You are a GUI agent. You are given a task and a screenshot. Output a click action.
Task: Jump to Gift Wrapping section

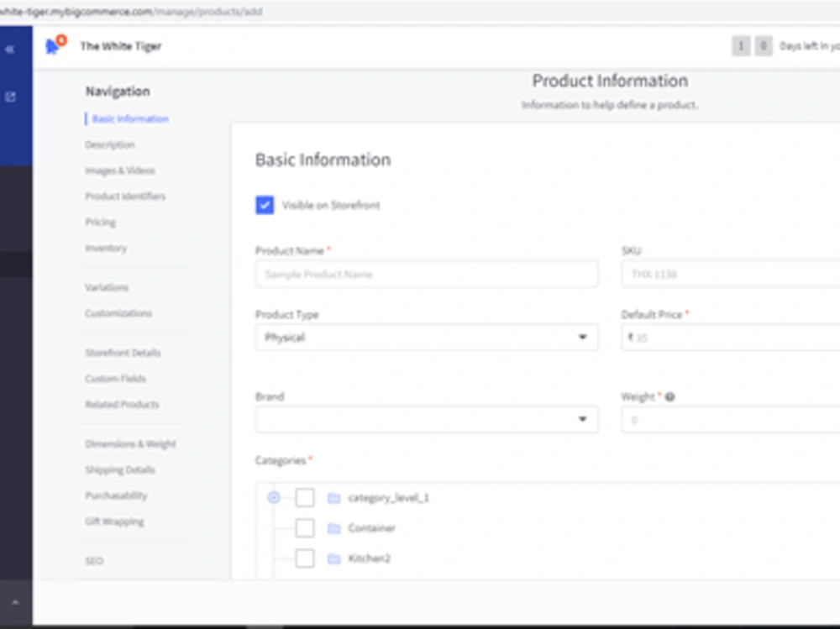click(114, 522)
